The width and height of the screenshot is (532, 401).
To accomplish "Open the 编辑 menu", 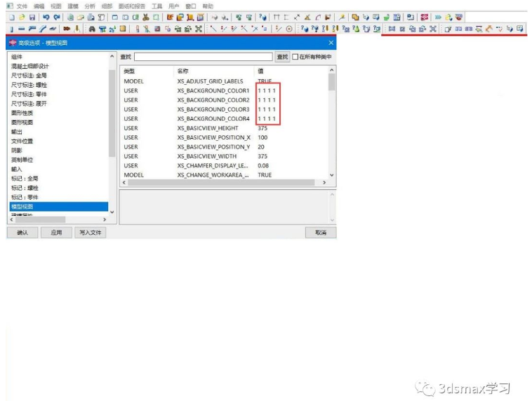I will [x=39, y=6].
